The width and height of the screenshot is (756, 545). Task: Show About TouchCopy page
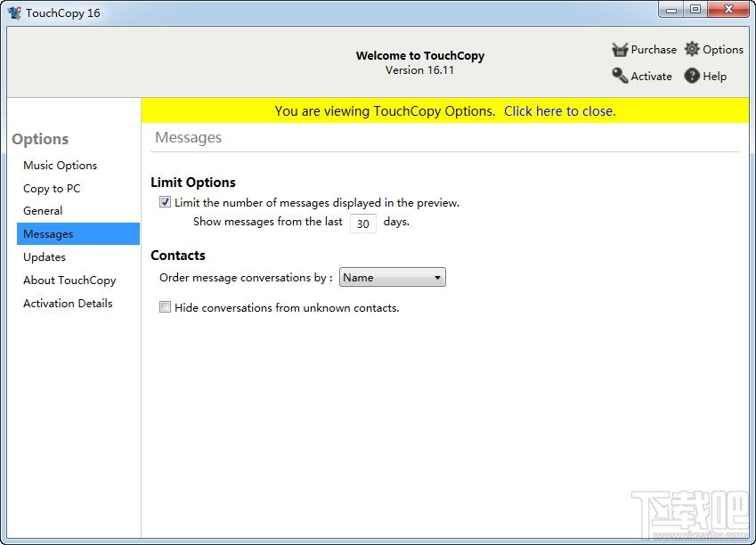pos(69,281)
